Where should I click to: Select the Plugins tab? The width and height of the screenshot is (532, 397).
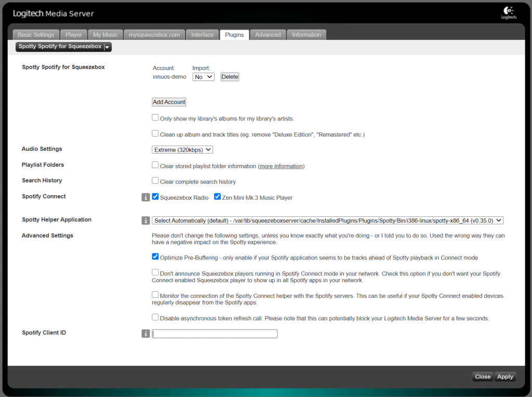coord(234,35)
